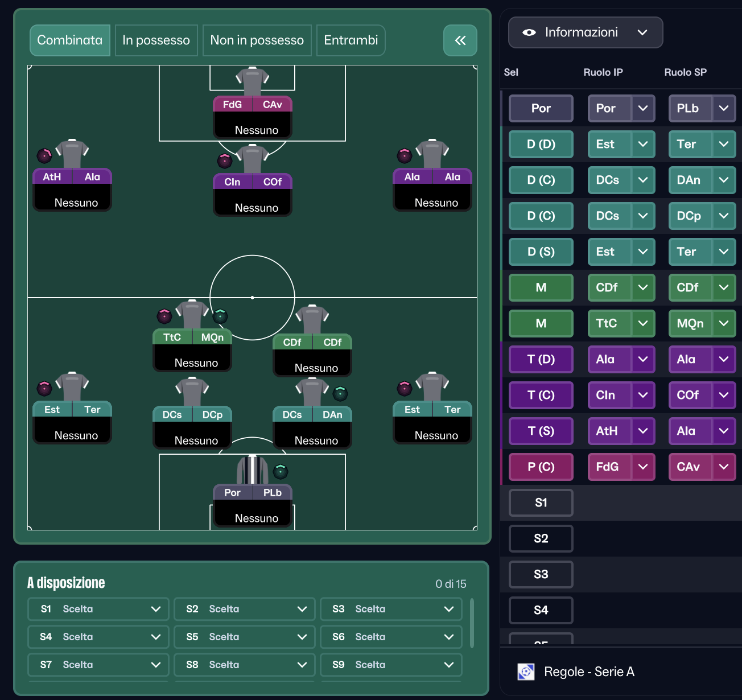This screenshot has width=742, height=700.
Task: Click the green icon beside the goalkeeper shirt
Action: coord(281,471)
